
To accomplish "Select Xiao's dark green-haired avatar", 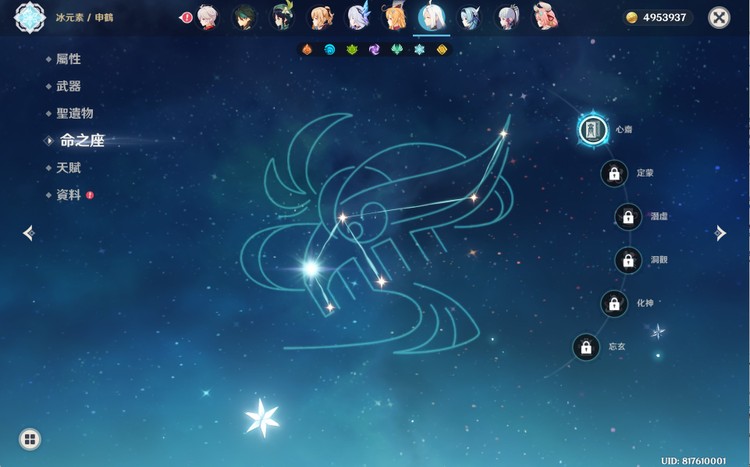I will click(244, 18).
